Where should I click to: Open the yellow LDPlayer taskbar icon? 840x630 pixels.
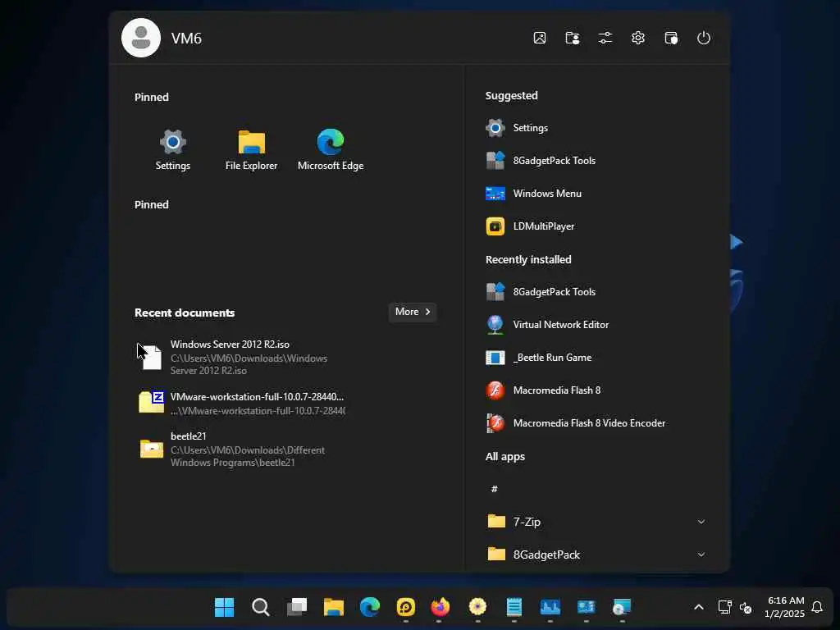(406, 607)
